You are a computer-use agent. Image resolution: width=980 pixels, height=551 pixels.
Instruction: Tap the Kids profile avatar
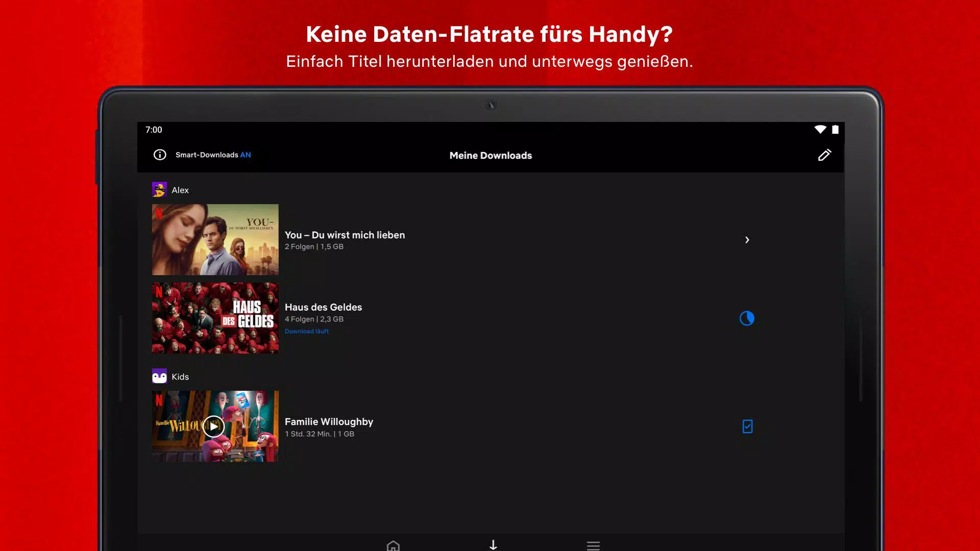point(159,377)
